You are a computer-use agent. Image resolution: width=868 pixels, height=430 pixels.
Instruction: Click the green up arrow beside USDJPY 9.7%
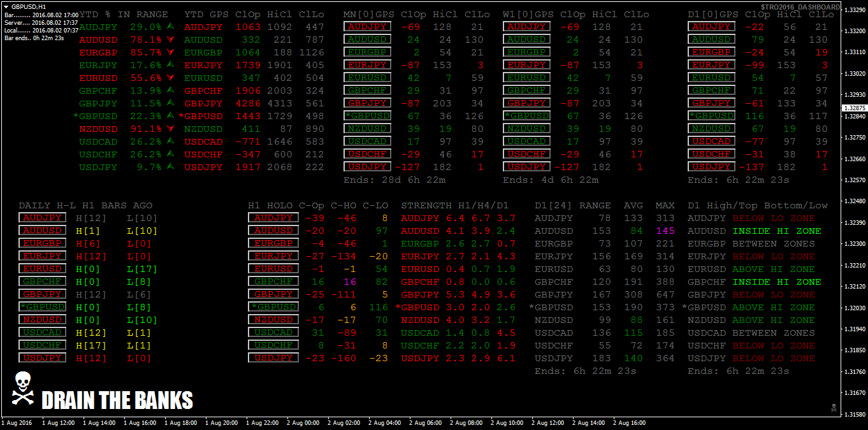point(170,167)
